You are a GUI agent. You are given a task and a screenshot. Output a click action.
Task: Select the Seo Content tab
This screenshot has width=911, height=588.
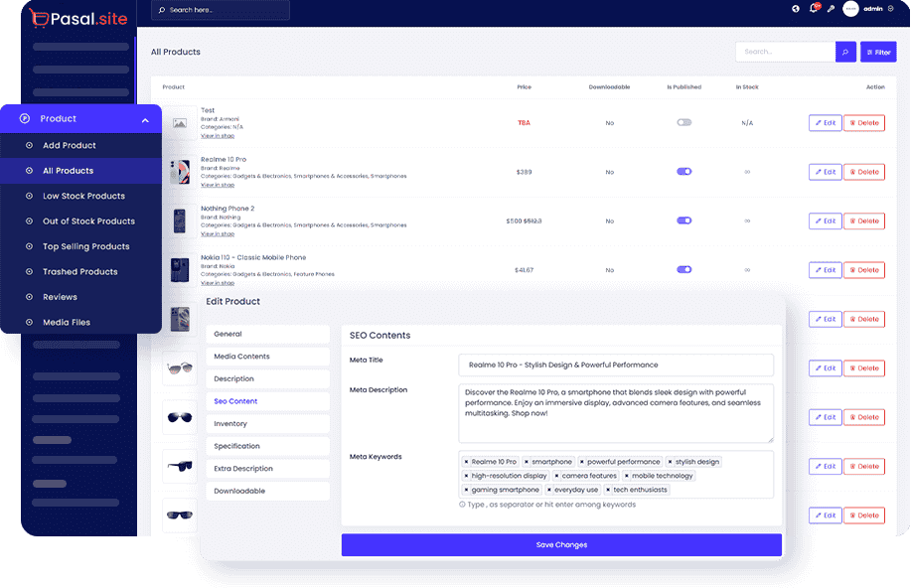click(268, 401)
